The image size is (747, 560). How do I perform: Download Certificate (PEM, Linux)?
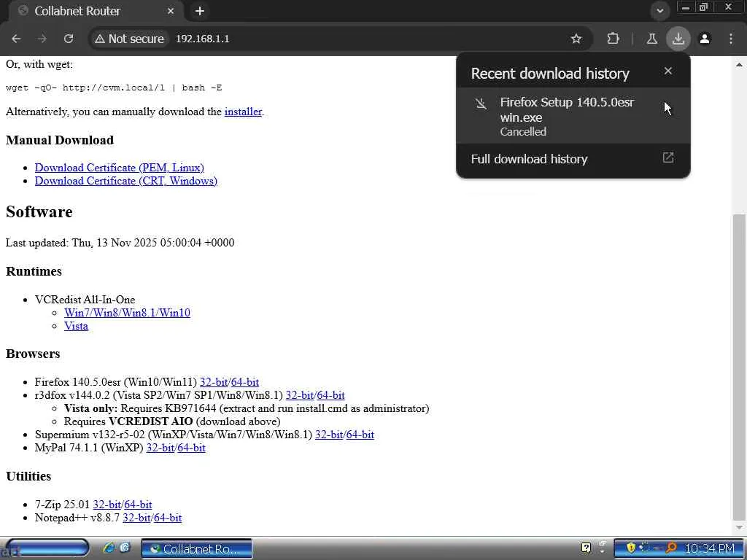[119, 168]
